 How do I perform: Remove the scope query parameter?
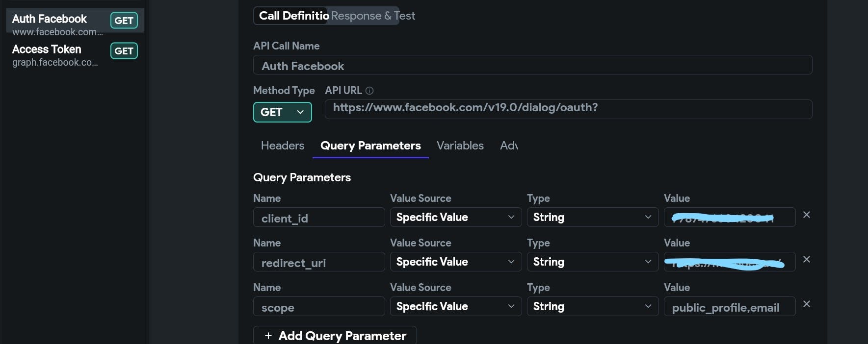click(x=806, y=304)
